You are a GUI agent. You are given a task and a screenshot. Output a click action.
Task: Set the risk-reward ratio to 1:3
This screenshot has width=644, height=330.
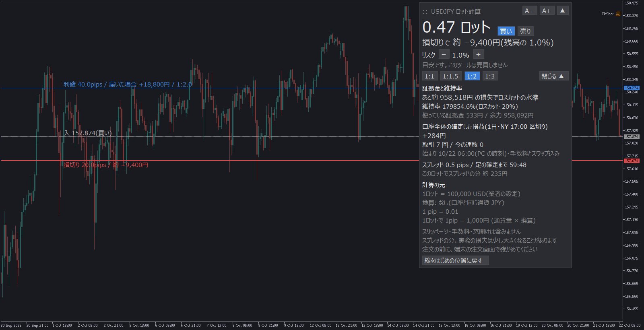coord(490,76)
